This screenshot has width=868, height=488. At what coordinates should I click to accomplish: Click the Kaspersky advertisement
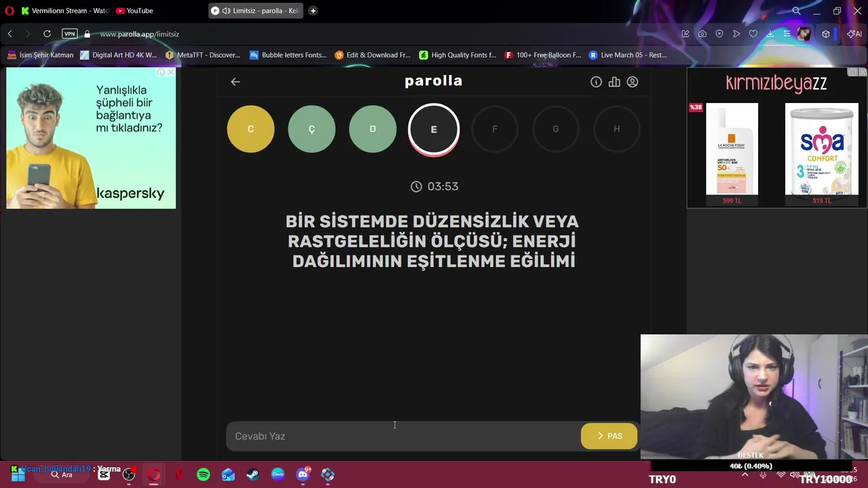coord(91,138)
